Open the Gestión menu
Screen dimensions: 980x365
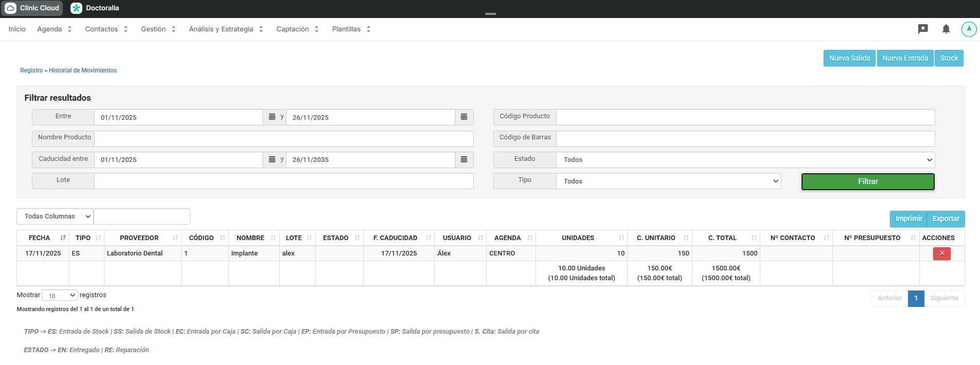coord(158,29)
